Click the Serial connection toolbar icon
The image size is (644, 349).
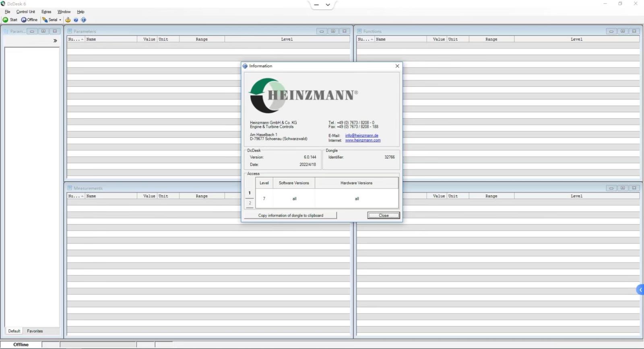(45, 20)
